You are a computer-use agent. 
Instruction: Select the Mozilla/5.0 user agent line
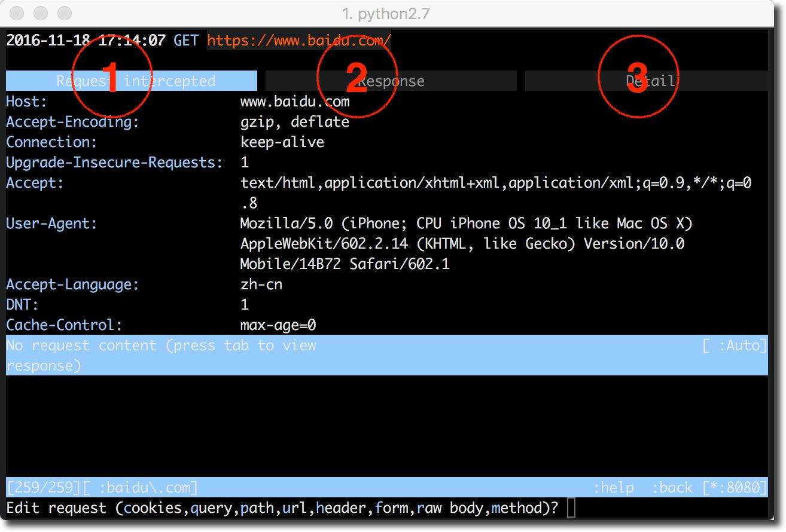pyautogui.click(x=467, y=224)
